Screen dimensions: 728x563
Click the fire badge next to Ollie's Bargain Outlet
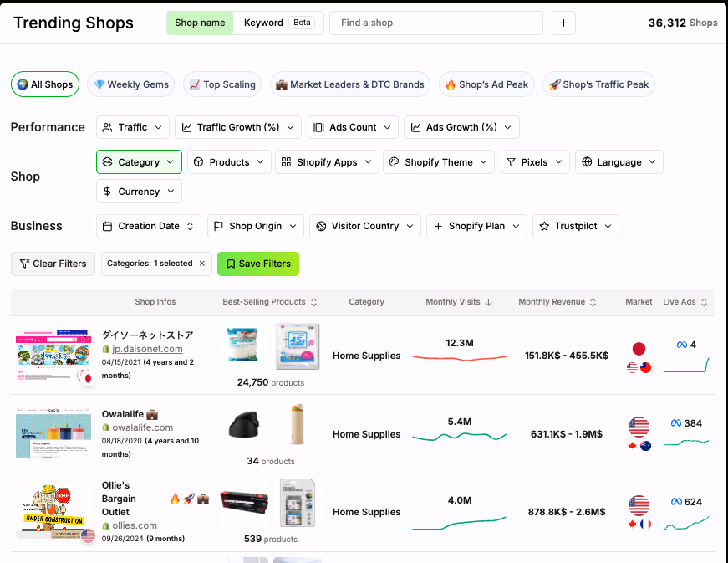(175, 499)
